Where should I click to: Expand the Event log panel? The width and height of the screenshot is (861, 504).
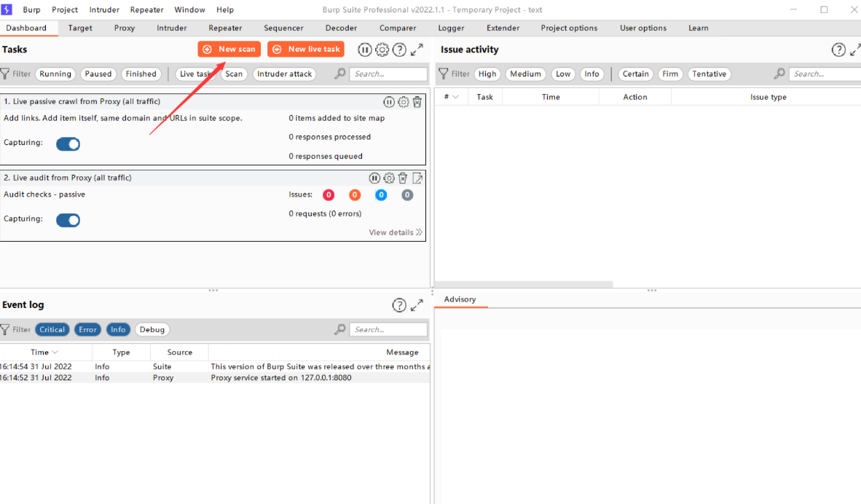417,304
